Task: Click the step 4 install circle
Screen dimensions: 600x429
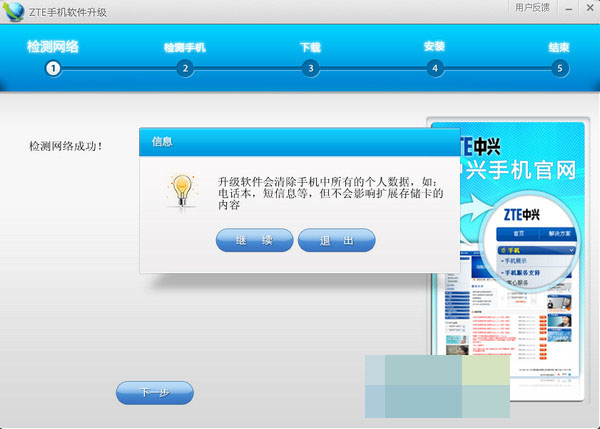Action: coord(434,68)
